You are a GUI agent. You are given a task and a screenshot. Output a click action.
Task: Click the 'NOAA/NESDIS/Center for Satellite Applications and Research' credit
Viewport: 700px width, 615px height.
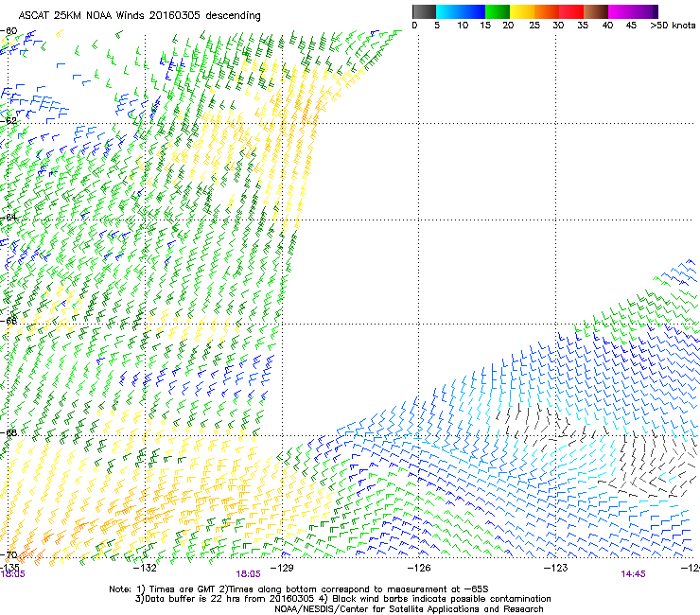(409, 609)
